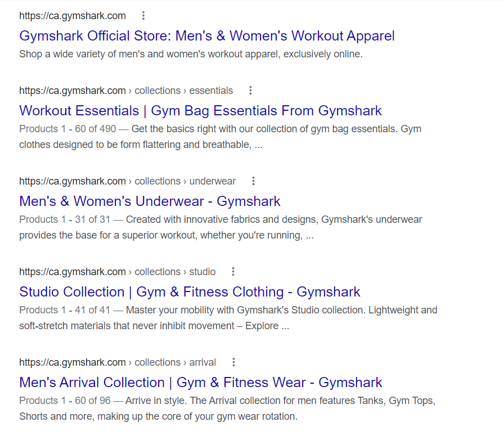The height and width of the screenshot is (440, 504).
Task: Click URL breadcrumb ending in underwear
Action: pyautogui.click(x=127, y=181)
